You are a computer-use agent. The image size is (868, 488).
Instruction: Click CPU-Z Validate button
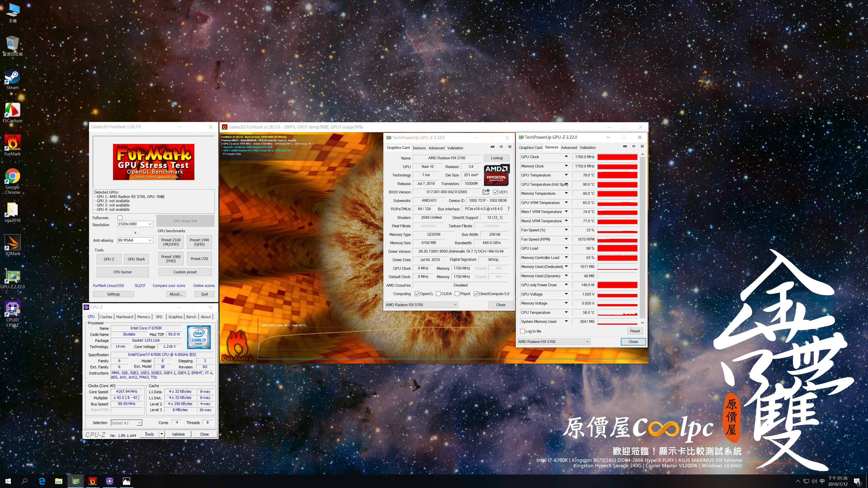coord(178,434)
